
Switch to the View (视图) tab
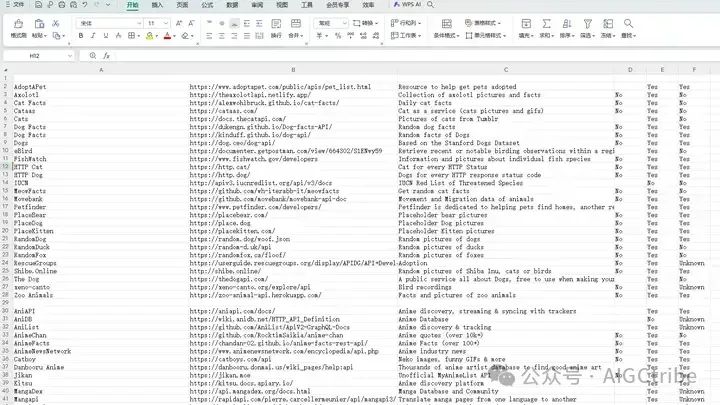282,5
